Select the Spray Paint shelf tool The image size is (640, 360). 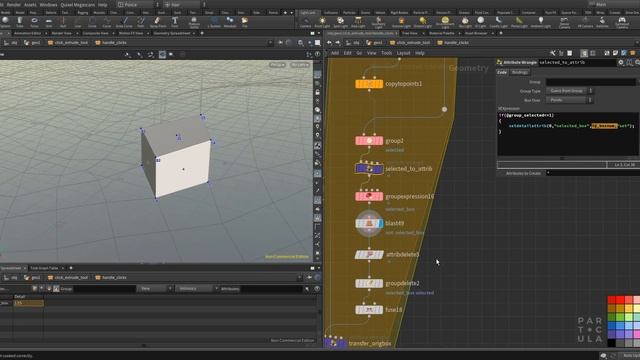[x=158, y=22]
